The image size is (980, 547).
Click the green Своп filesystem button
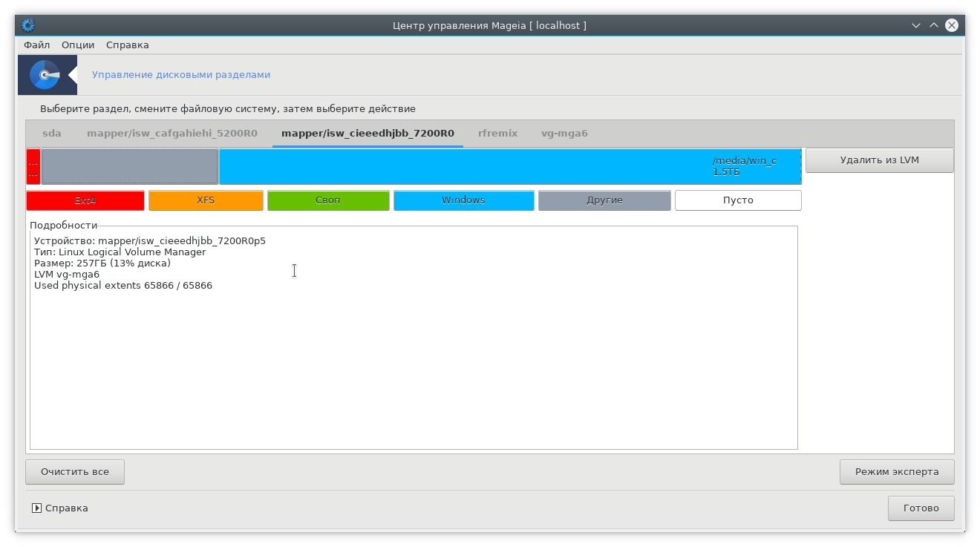[328, 200]
